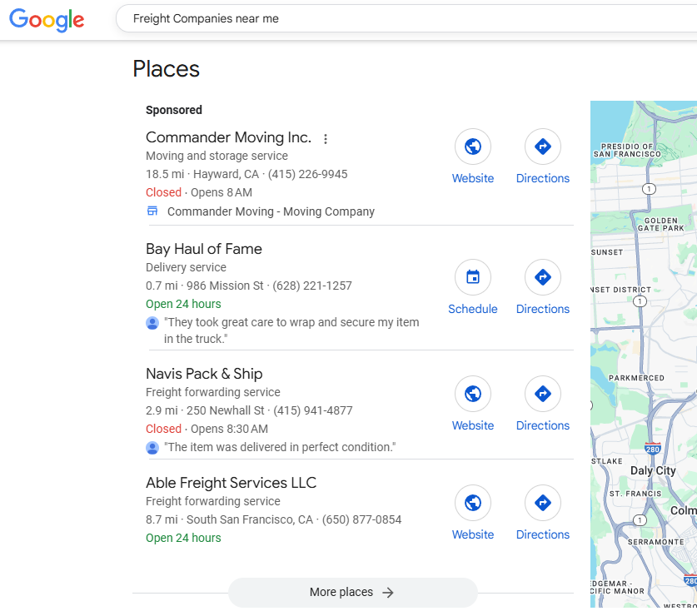This screenshot has height=616, width=697.
Task: Get directions to Navis Pack & Ship
Action: tap(542, 395)
